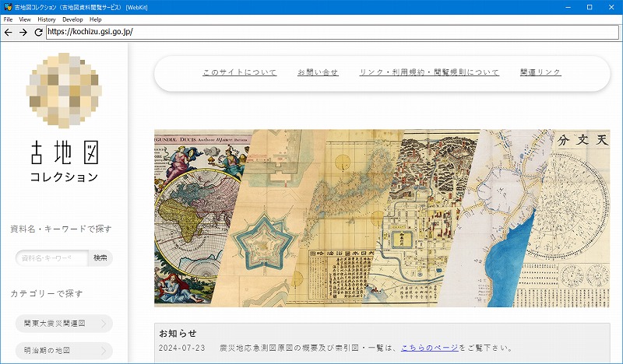Image resolution: width=623 pixels, height=364 pixels.
Task: Click the カテゴリーで探す heading
Action: [x=47, y=293]
